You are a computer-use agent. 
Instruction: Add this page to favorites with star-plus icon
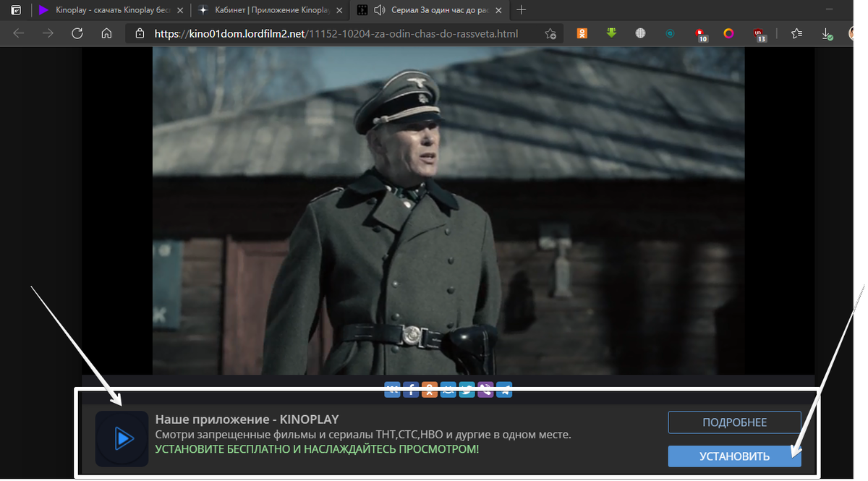[550, 33]
